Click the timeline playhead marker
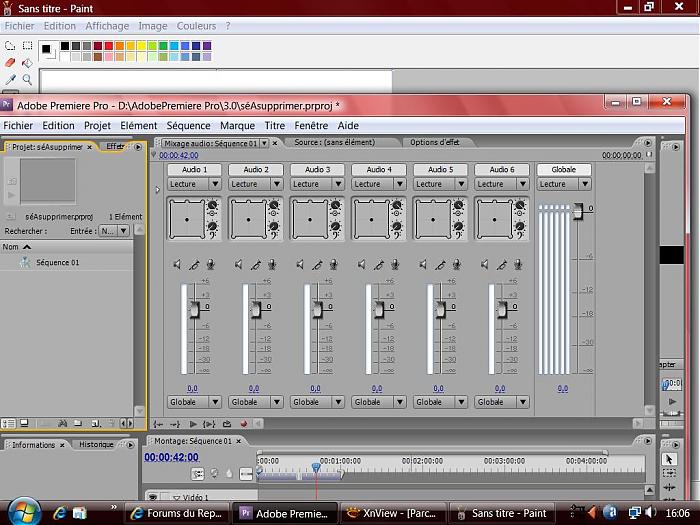Viewport: 700px width, 525px height. point(316,467)
